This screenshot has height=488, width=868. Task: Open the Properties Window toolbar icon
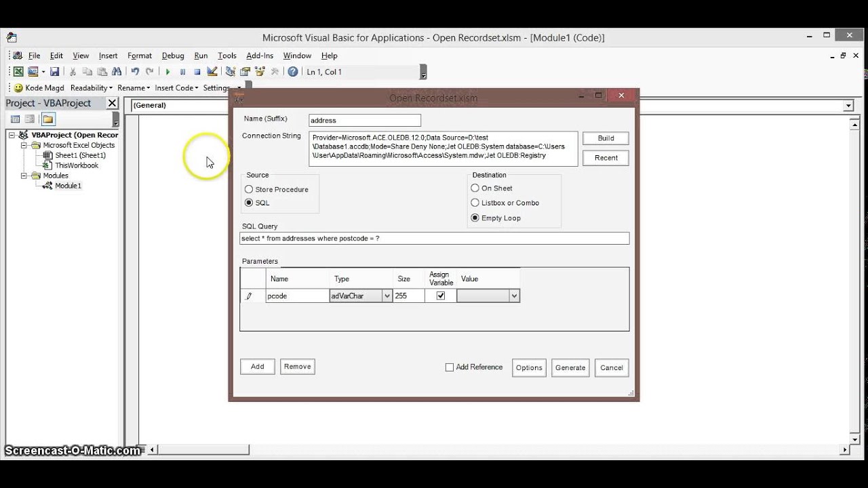pyautogui.click(x=245, y=71)
